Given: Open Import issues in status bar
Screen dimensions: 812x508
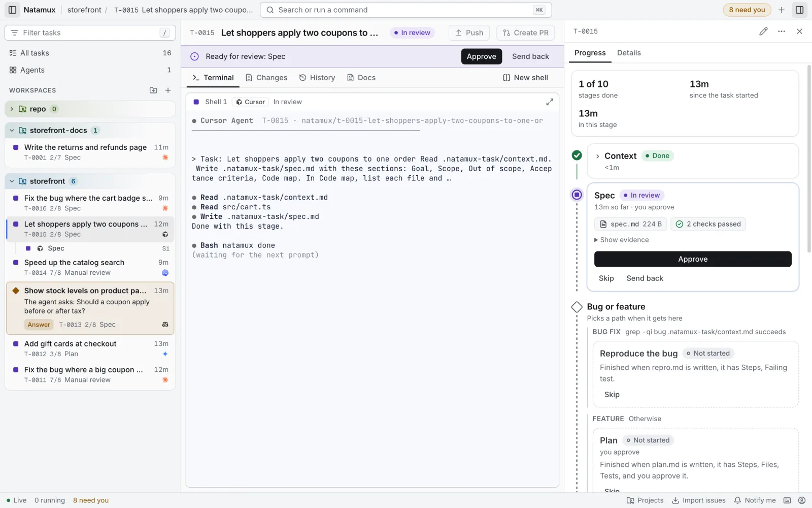Looking at the screenshot, I should [699, 500].
